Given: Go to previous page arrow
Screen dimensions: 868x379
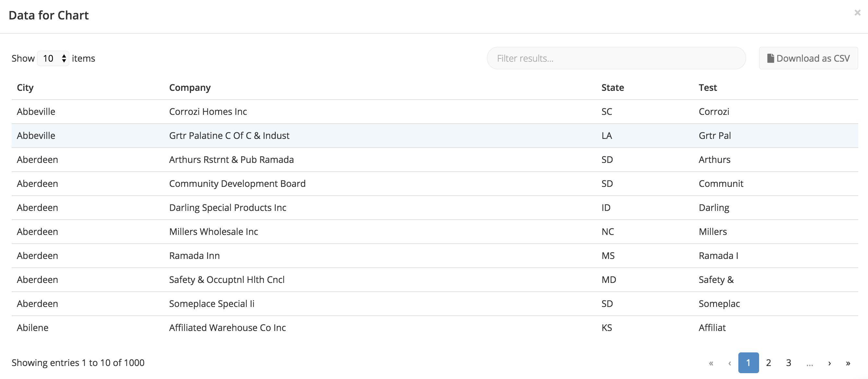Looking at the screenshot, I should click(729, 363).
